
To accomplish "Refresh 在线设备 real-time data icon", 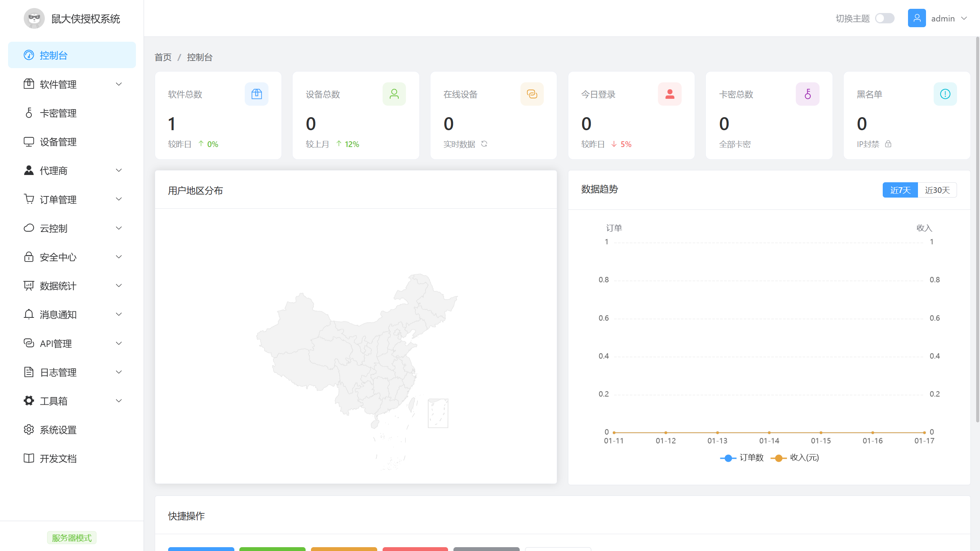I will (x=484, y=144).
